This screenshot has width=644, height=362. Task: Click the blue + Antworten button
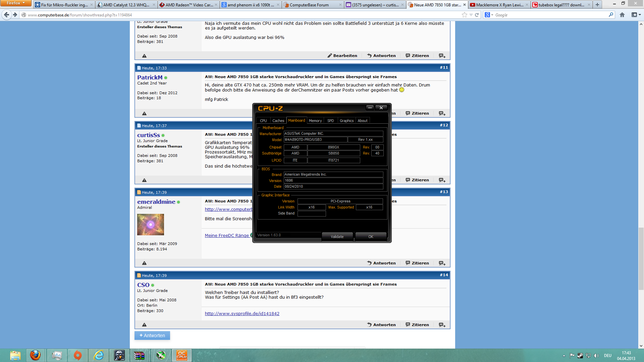click(x=152, y=336)
